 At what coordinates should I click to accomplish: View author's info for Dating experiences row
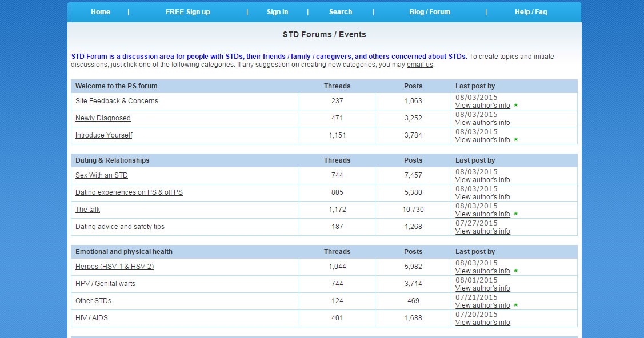click(483, 198)
